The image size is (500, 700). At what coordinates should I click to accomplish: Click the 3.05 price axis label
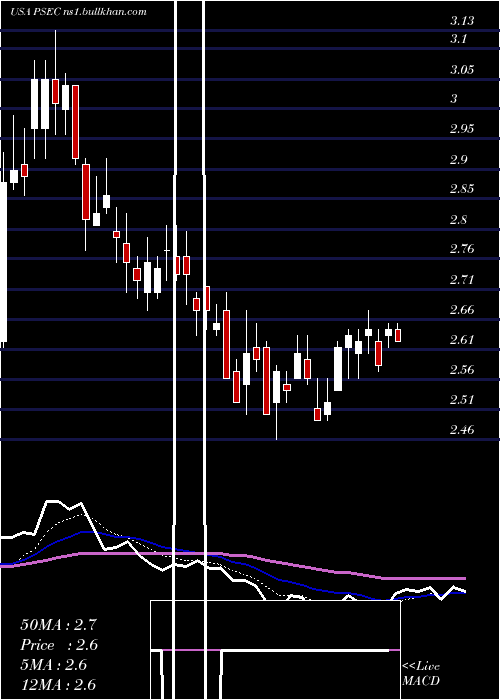coord(462,70)
